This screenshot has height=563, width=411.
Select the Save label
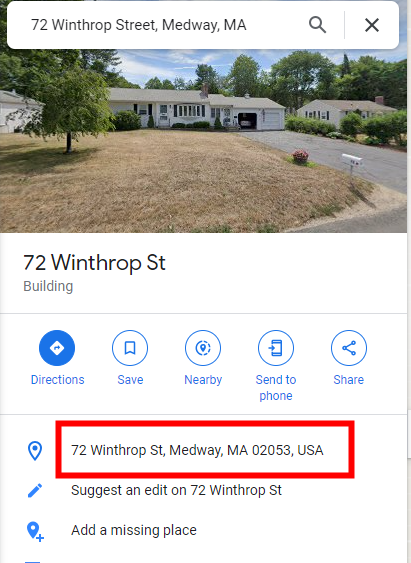click(x=130, y=380)
